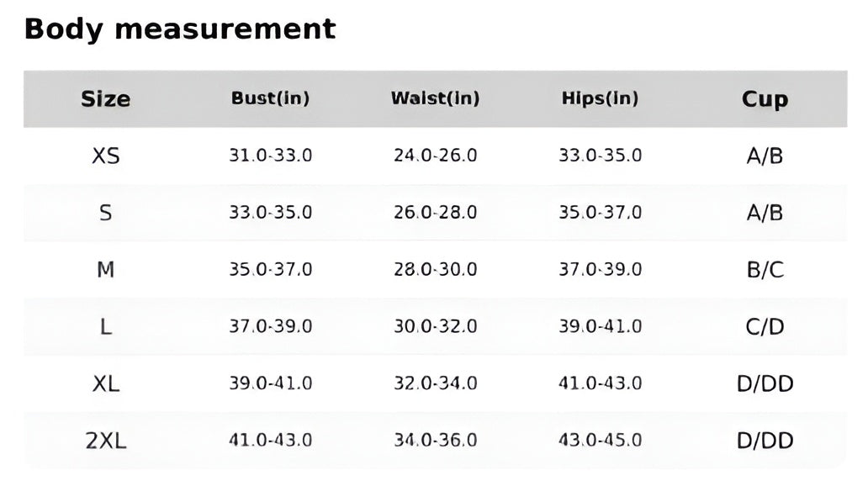
Task: Select the Size column header
Action: (106, 99)
